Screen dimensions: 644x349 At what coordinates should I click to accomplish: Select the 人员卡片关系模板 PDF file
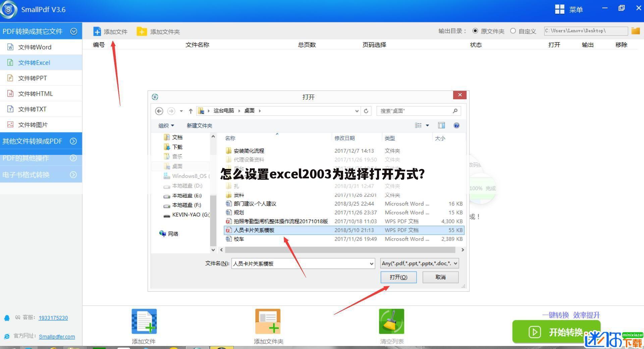344,230
